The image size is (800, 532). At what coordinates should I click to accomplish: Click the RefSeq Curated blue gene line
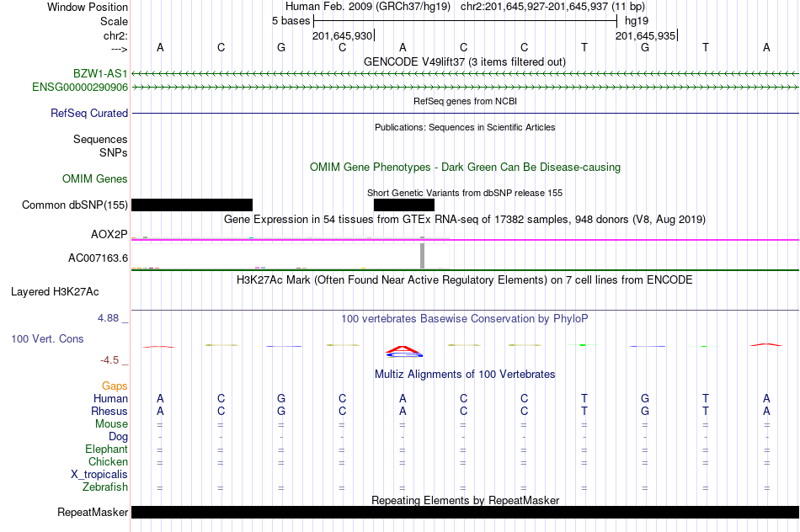466,113
